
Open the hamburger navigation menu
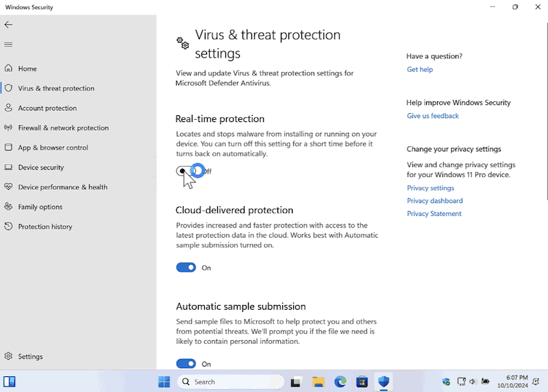[x=8, y=45]
